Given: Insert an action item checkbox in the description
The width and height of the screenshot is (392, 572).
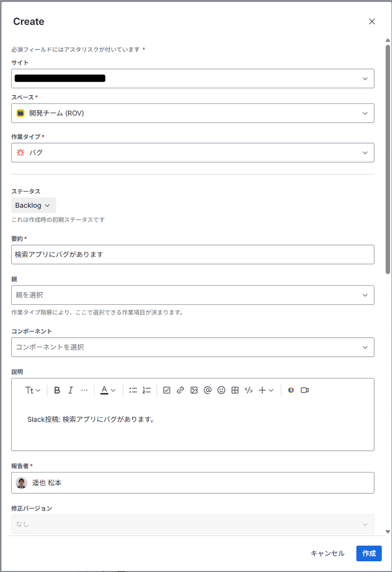Looking at the screenshot, I should (x=167, y=390).
